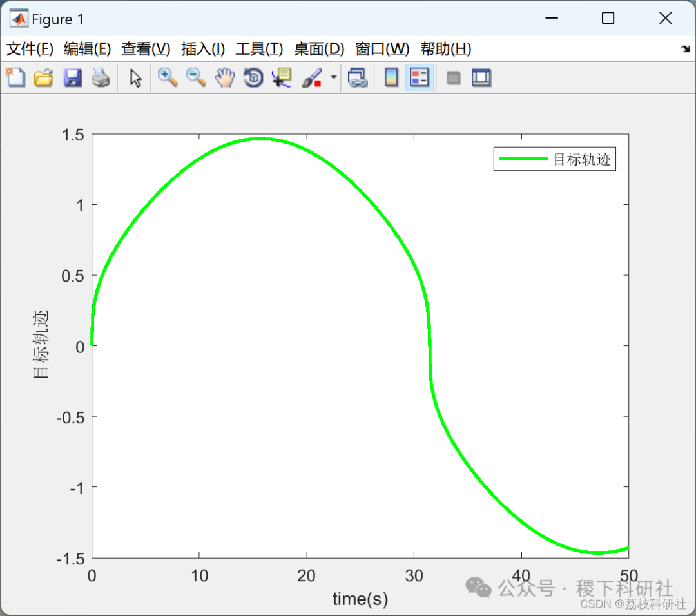The image size is (696, 616).
Task: Click the Hide Plot Tools icon
Action: 454,78
